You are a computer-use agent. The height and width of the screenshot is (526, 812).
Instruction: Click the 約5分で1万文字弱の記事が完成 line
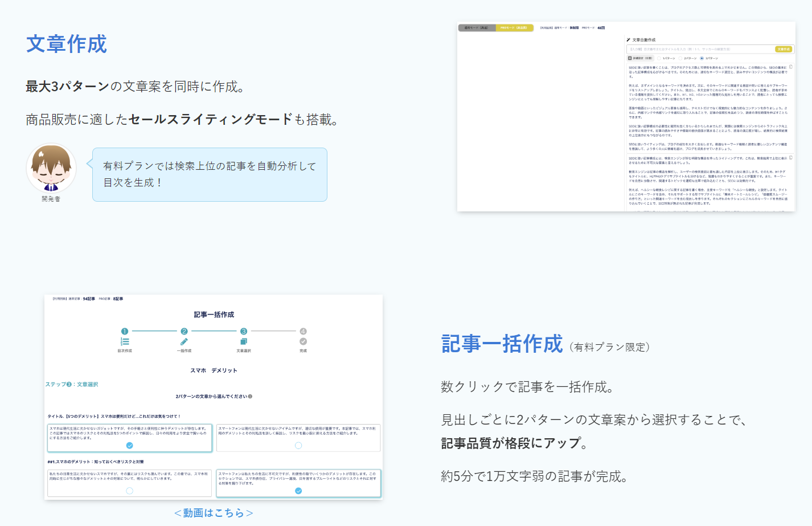click(535, 476)
